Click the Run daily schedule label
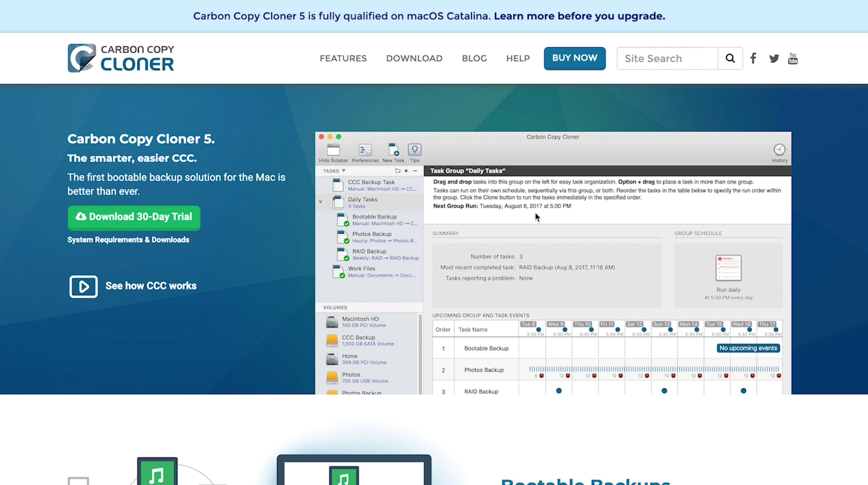This screenshot has height=485, width=868. coord(728,290)
